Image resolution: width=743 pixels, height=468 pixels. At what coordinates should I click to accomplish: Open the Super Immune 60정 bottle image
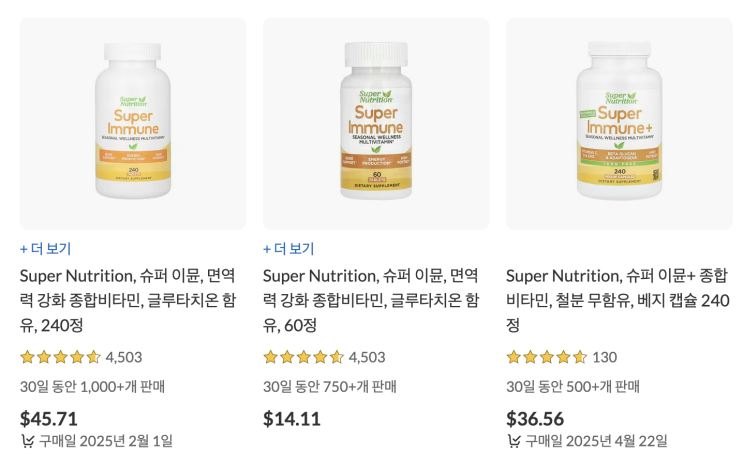tap(376, 123)
